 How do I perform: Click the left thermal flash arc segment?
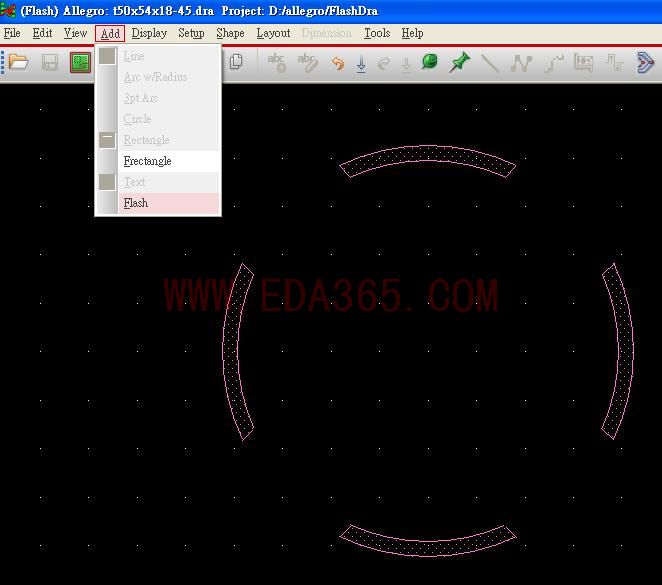(x=231, y=351)
